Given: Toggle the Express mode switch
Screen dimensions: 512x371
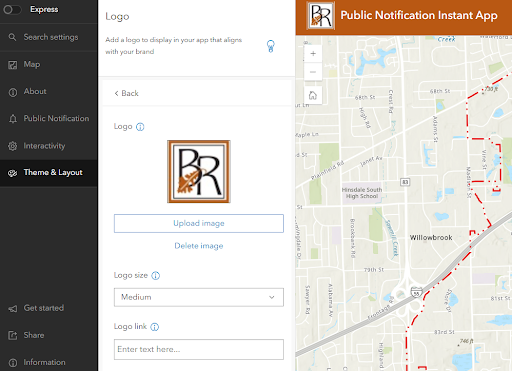Looking at the screenshot, I should tap(12, 10).
